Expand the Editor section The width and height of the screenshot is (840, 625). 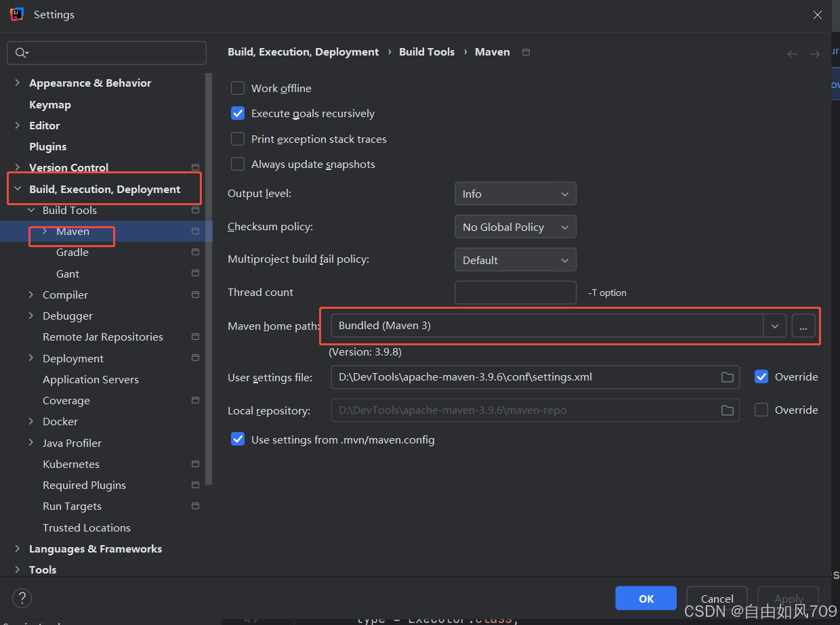point(18,126)
